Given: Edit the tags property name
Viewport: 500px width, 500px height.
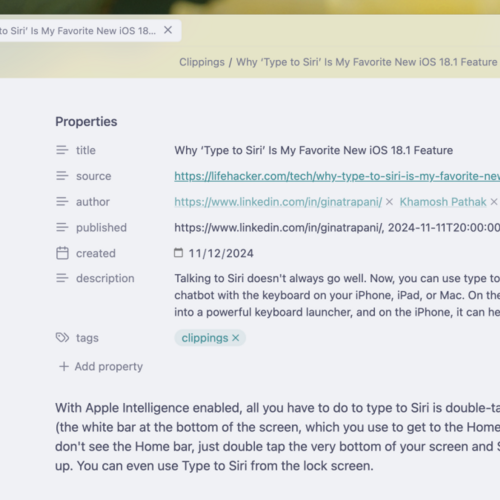Looking at the screenshot, I should (87, 338).
